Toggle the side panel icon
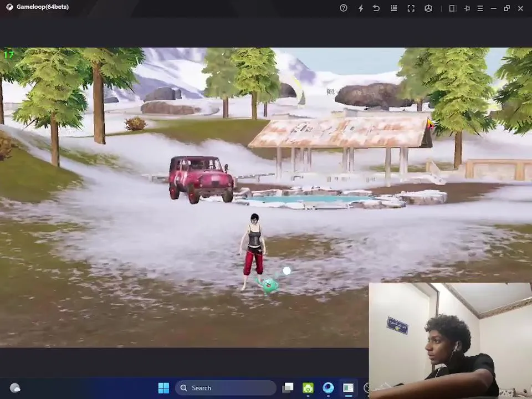Viewport: 532px width, 399px height. tap(452, 8)
